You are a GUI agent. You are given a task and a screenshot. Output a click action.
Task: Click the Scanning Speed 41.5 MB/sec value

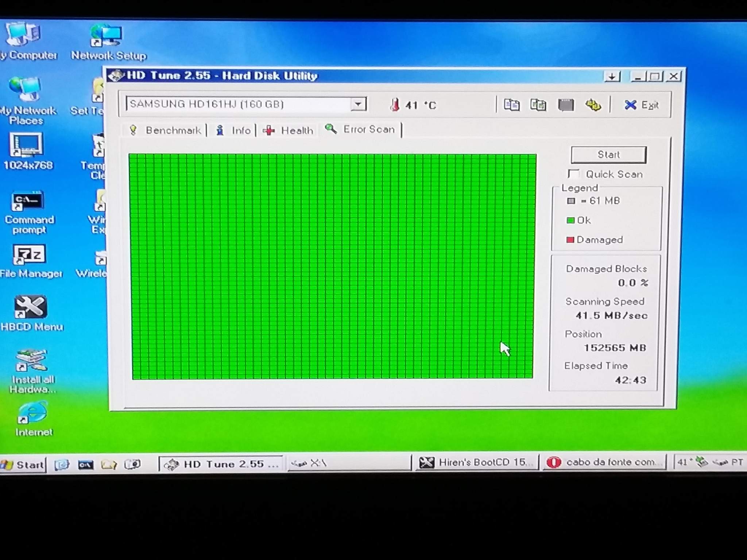tap(612, 315)
